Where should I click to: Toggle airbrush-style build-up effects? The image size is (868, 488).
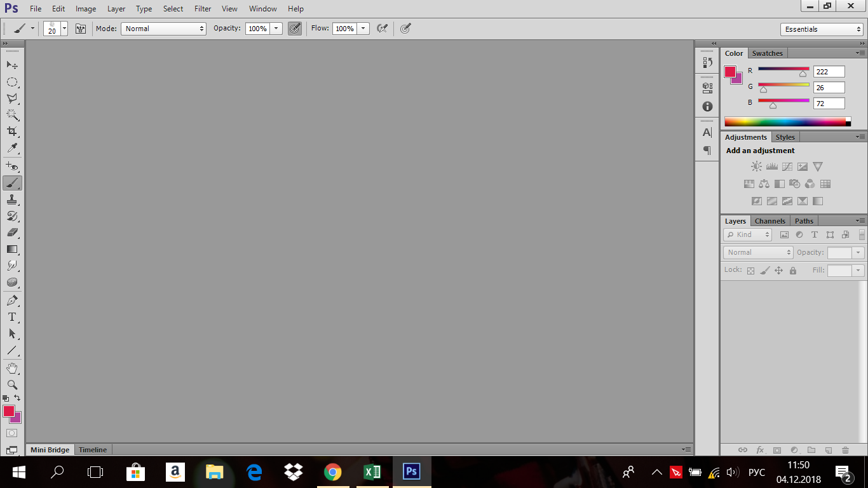(382, 29)
